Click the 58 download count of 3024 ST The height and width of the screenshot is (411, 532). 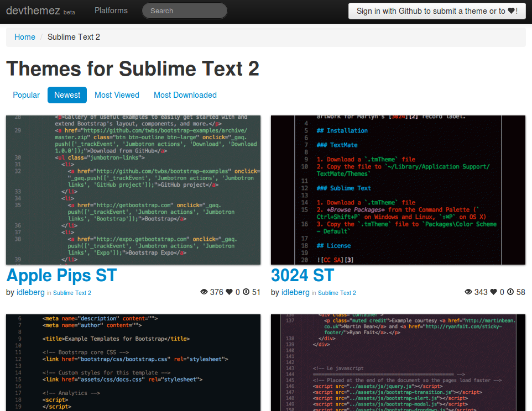(520, 292)
